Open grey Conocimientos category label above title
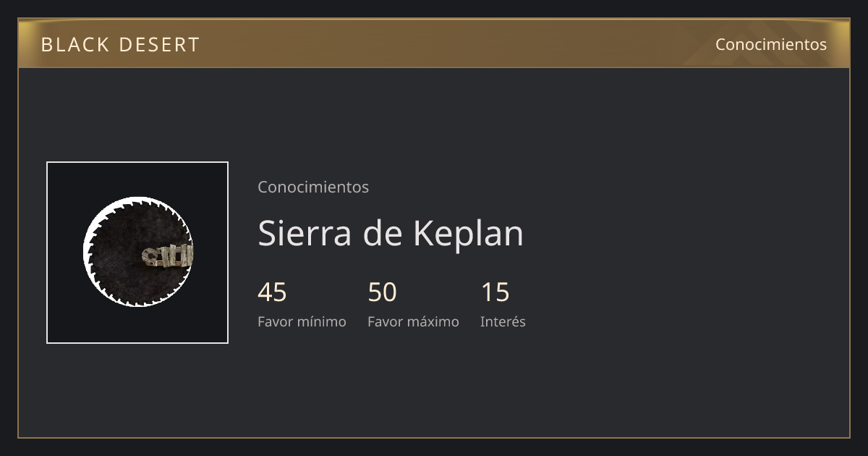Screen dimensions: 868x456 pyautogui.click(x=313, y=187)
